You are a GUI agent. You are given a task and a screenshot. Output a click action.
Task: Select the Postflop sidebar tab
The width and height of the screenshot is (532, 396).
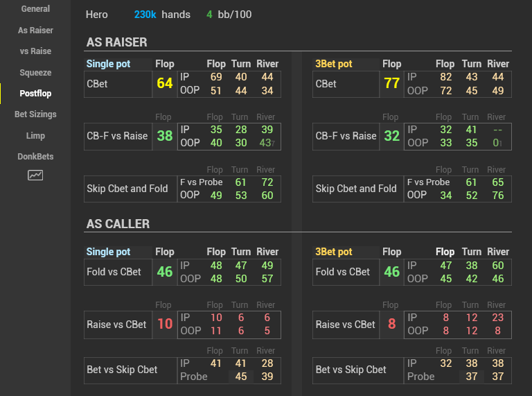pyautogui.click(x=35, y=94)
